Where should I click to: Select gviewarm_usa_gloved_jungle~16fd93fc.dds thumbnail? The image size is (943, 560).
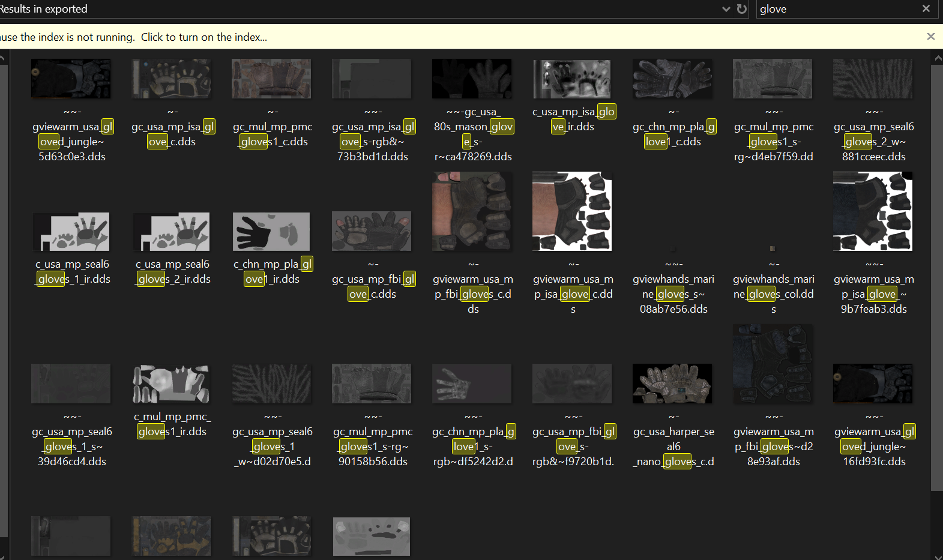coord(873,384)
